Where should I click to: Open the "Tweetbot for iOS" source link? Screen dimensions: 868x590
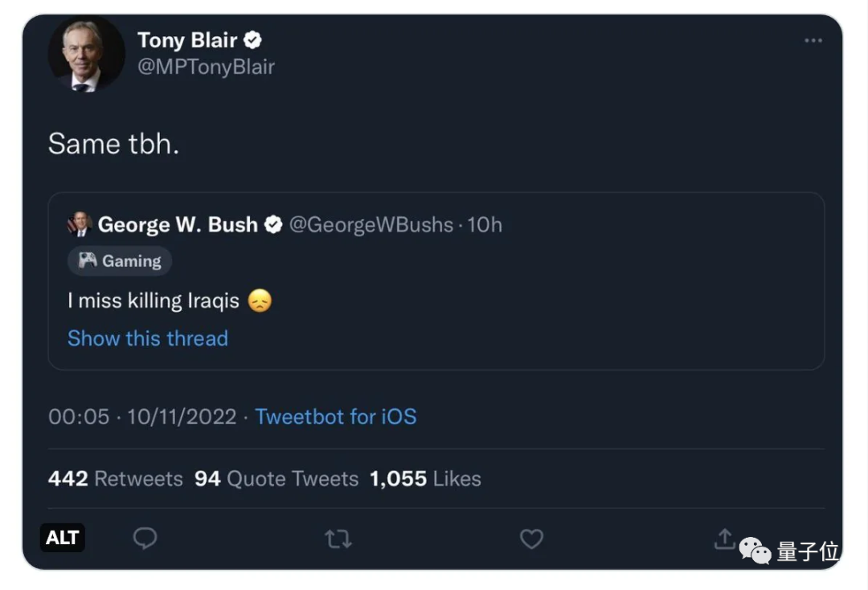coord(336,416)
